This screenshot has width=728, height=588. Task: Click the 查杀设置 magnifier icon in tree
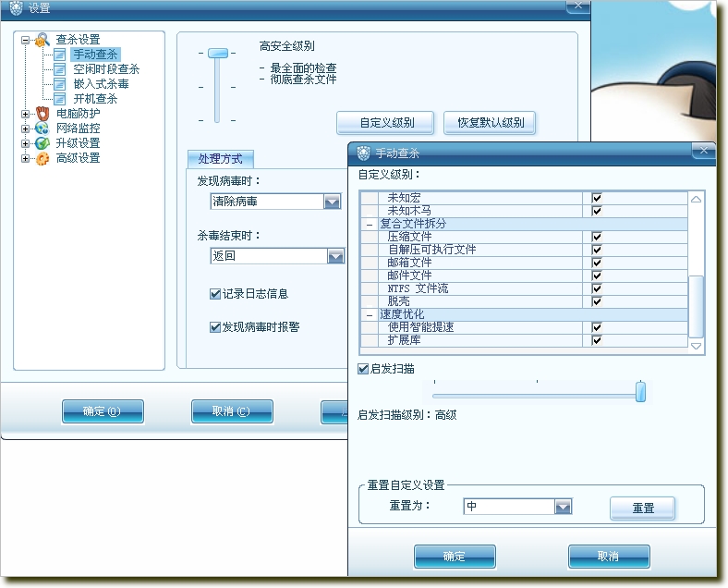coord(42,40)
